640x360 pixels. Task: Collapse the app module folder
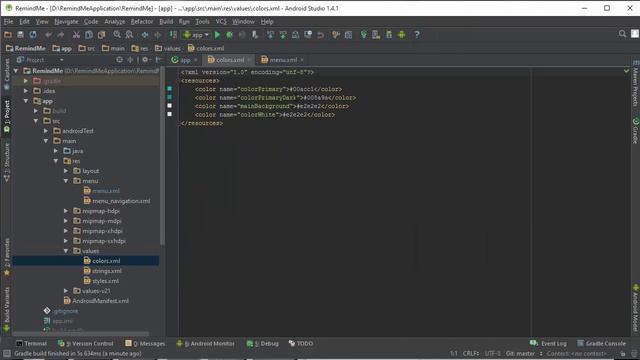[26, 101]
